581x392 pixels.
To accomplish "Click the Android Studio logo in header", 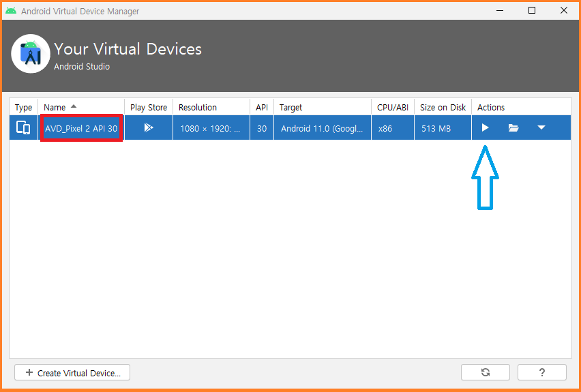I will pyautogui.click(x=31, y=54).
